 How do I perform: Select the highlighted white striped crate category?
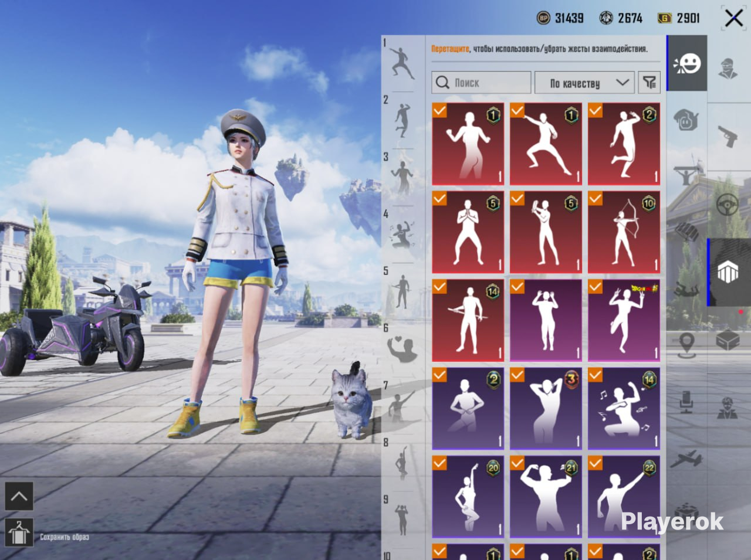click(728, 273)
